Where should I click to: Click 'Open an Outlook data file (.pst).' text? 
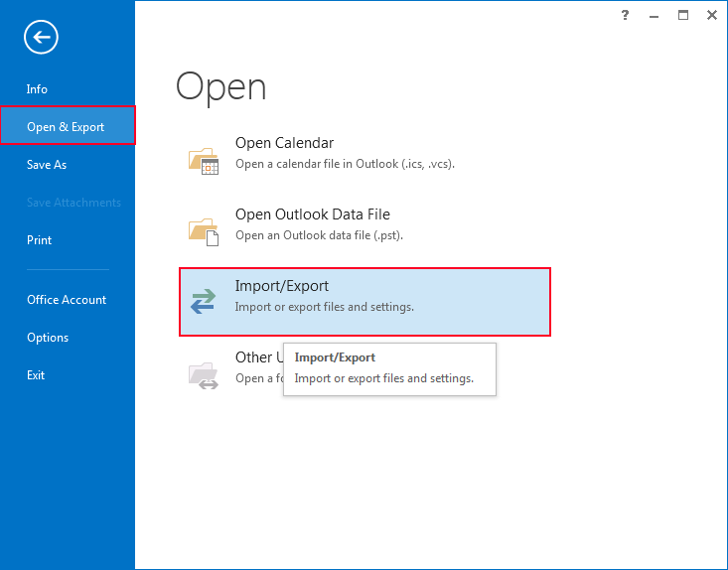pos(319,235)
